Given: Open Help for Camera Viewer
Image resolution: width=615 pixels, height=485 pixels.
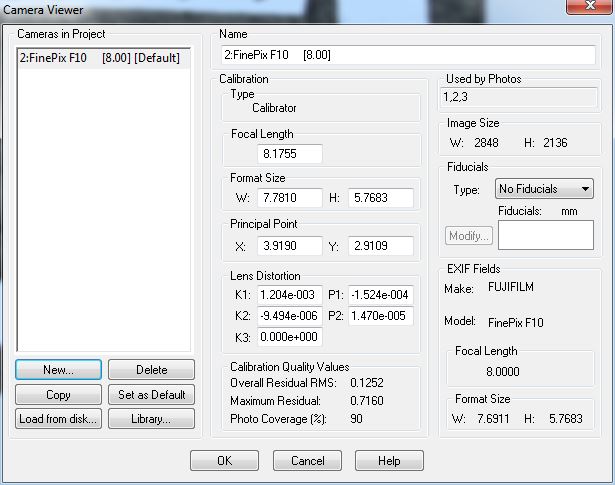Looking at the screenshot, I should click(x=389, y=461).
